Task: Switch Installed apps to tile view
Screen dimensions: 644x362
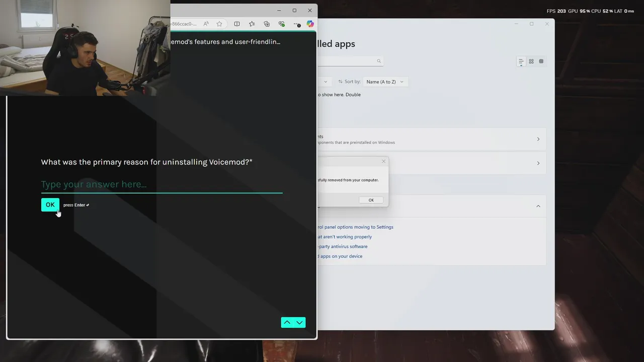Action: (541, 61)
